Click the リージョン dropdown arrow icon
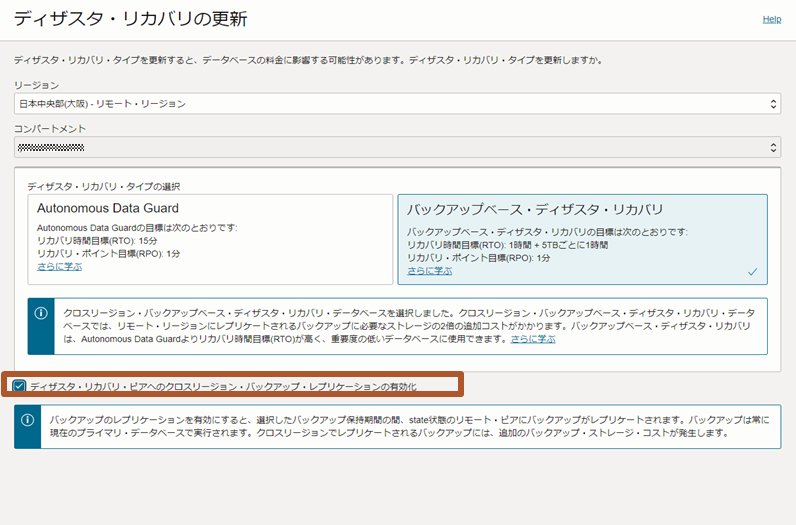Screen dimensions: 796x525 [x=773, y=104]
